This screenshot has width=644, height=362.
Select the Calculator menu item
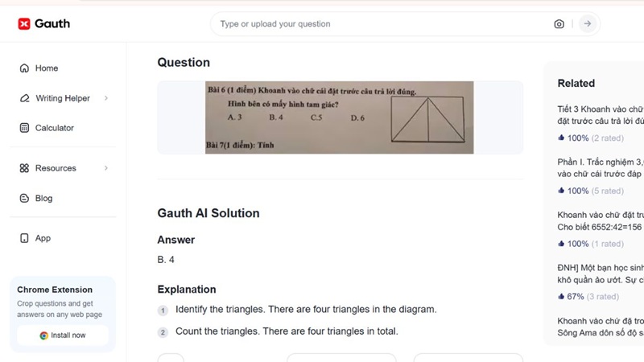coord(54,128)
